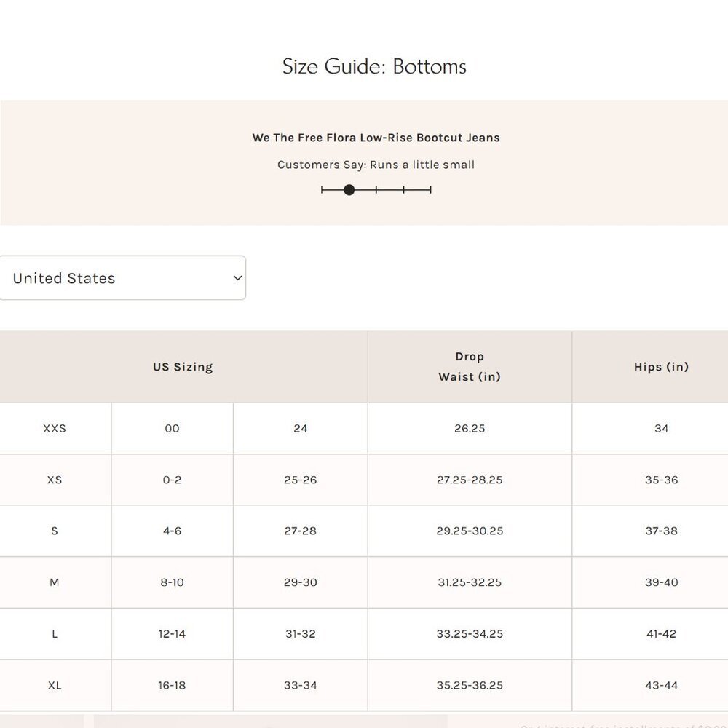Click drop waist '31.25-32.25' value

(470, 582)
